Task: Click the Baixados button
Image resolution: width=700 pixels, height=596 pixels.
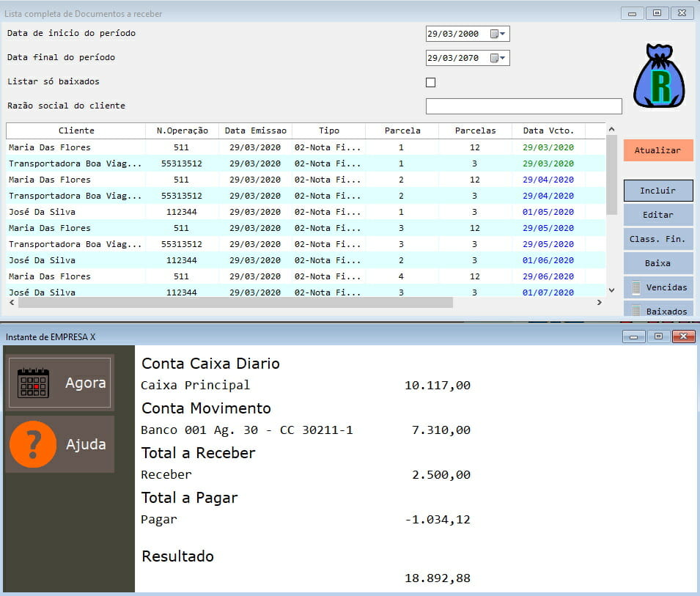Action: point(658,309)
